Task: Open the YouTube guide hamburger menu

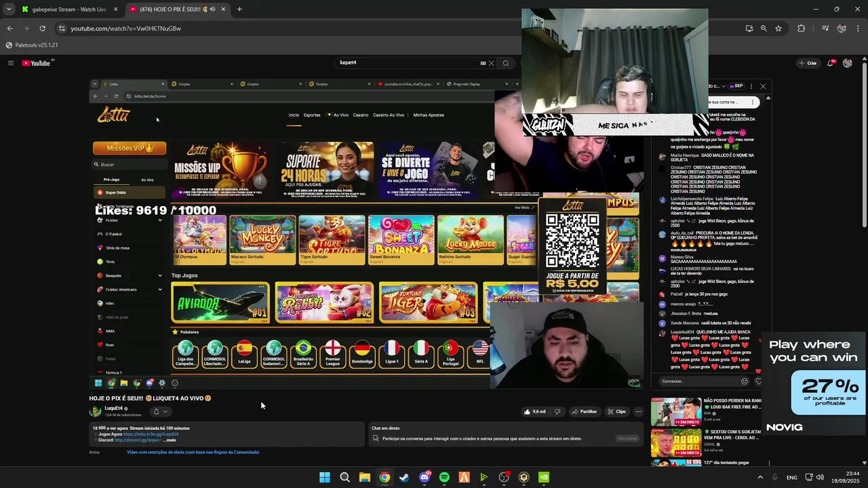Action: (x=11, y=63)
